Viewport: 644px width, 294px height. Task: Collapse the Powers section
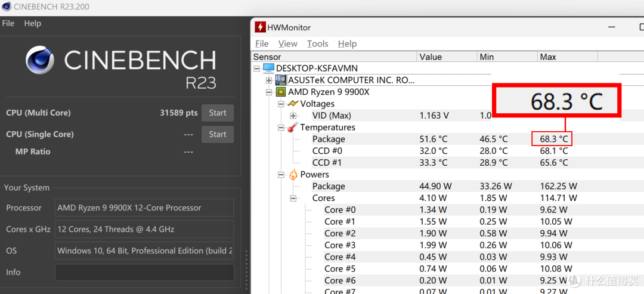click(x=281, y=175)
